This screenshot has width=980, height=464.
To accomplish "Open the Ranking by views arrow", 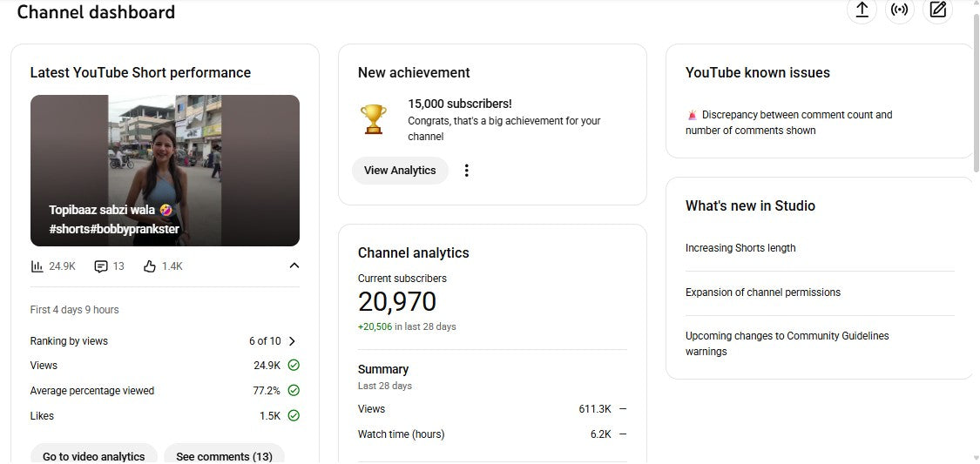I will click(x=292, y=341).
